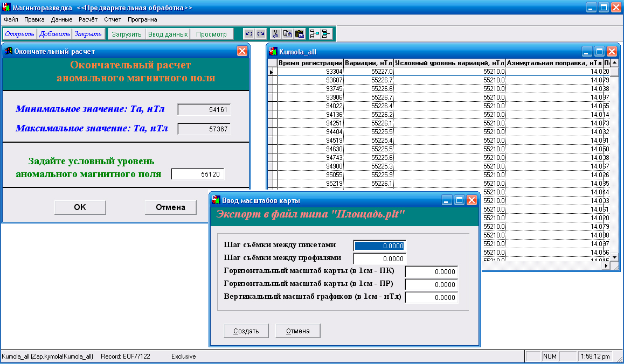Click the Undo arrow icon in toolbar

tap(248, 34)
